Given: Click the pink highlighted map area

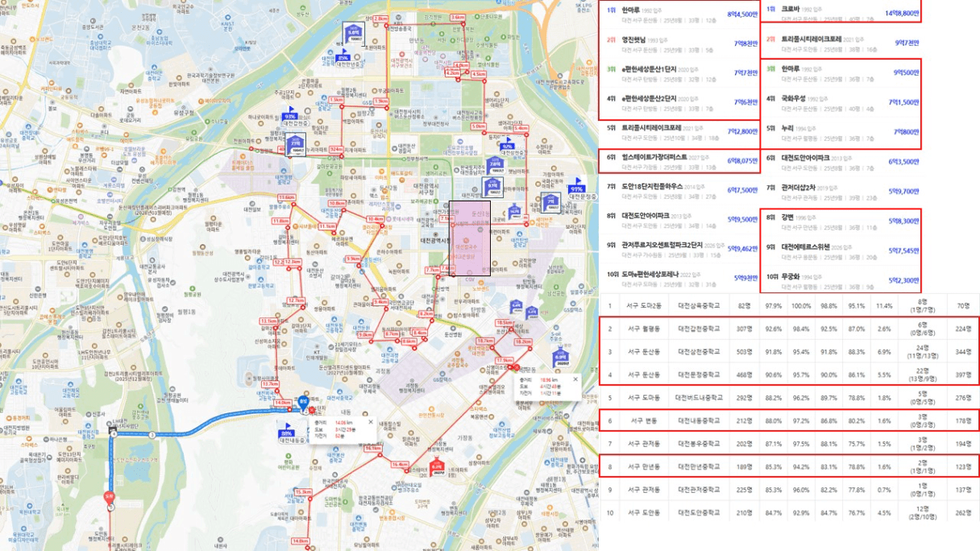Looking at the screenshot, I should (469, 238).
